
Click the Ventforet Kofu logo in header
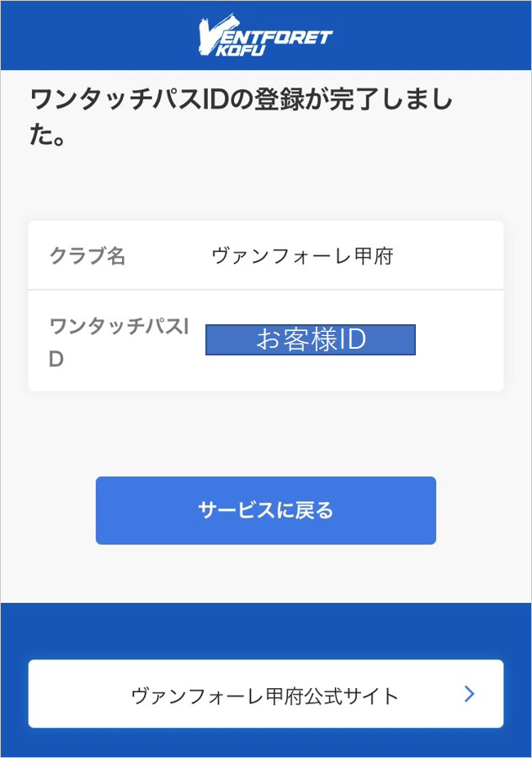click(x=265, y=35)
